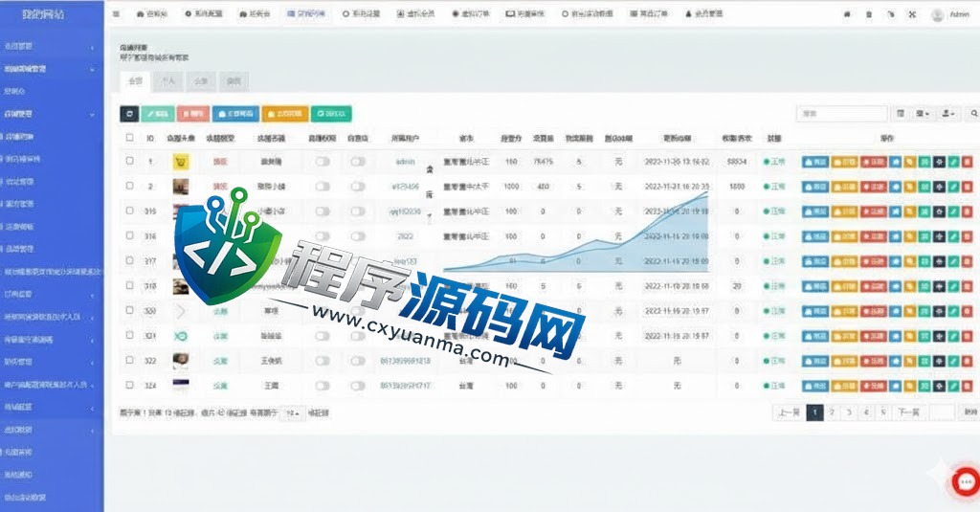Open the shop avatar thumbnail in row ID 2
This screenshot has height=512, width=980.
[181, 187]
